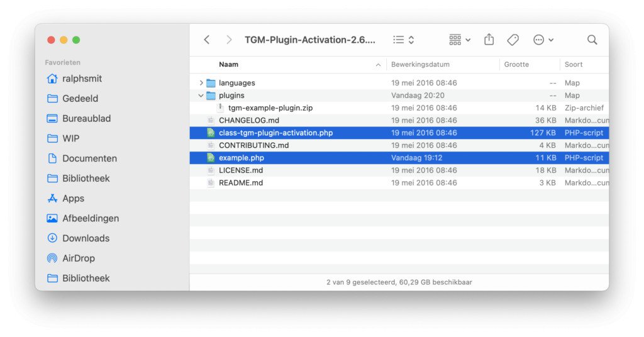This screenshot has height=337, width=644.
Task: Open AirDrop in sidebar
Action: coord(71,258)
